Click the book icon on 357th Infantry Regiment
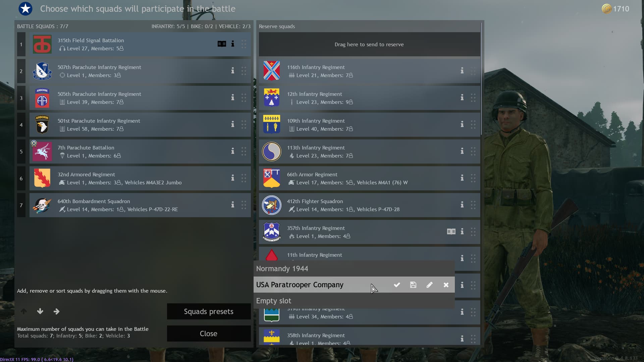Screen dimensions: 644x362 pos(451,232)
